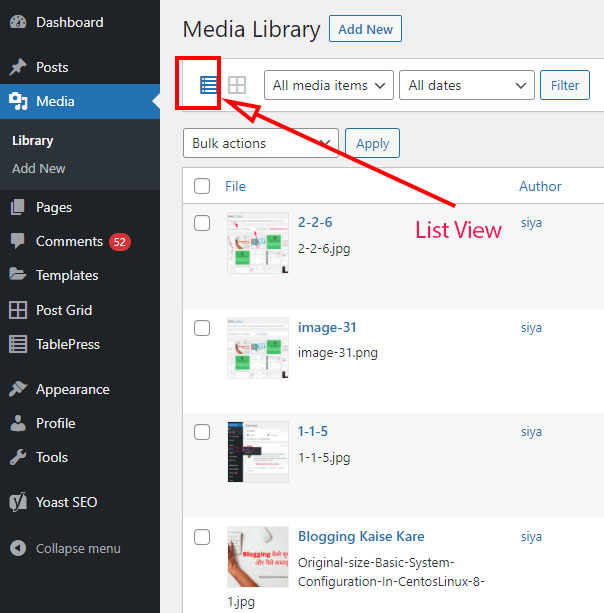The width and height of the screenshot is (604, 613).
Task: Click the Tools wrench icon
Action: (18, 457)
